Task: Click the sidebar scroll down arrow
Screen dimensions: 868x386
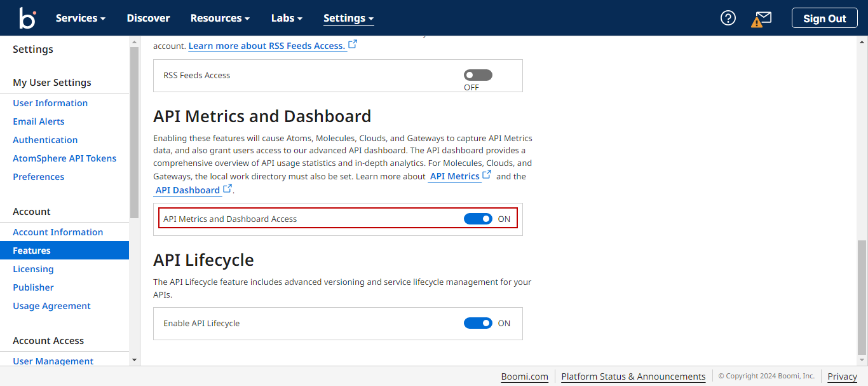Action: click(x=134, y=360)
